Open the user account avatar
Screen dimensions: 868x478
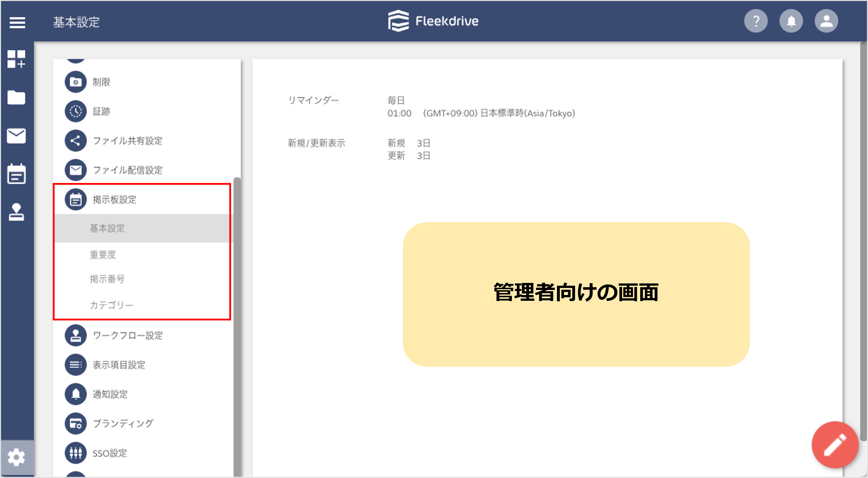826,21
